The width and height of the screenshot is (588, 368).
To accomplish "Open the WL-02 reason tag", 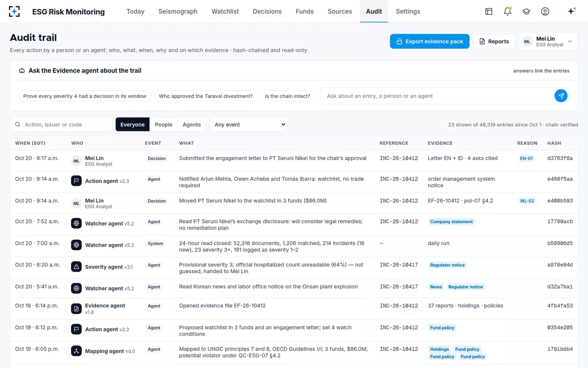I will (527, 201).
